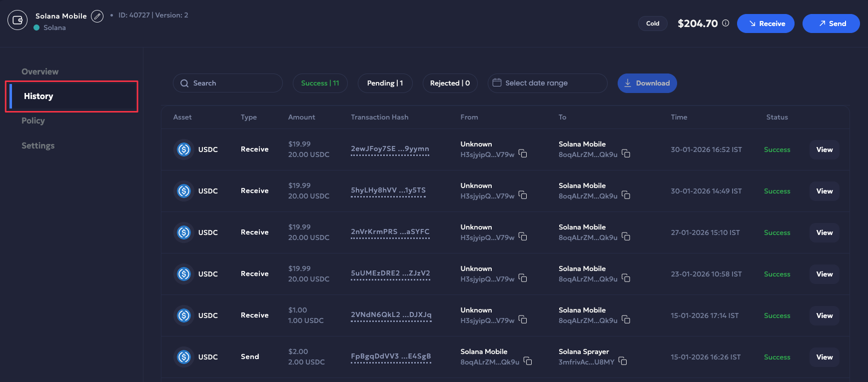
Task: View the 15-01-2026 16:26 Send transaction
Action: point(825,357)
